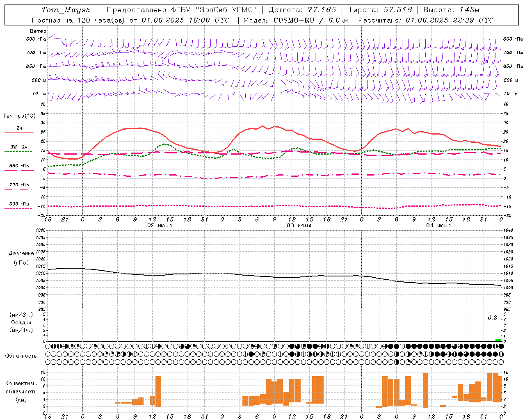Click the 'Долгота: 77.165' header value
This screenshot has width=525, height=420.
pyautogui.click(x=302, y=10)
